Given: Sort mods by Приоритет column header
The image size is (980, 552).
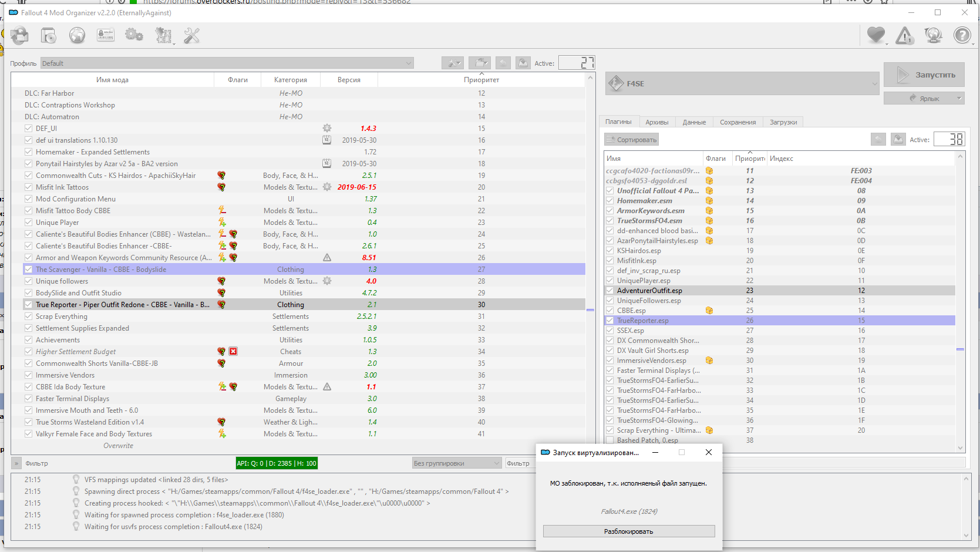Looking at the screenshot, I should [481, 80].
